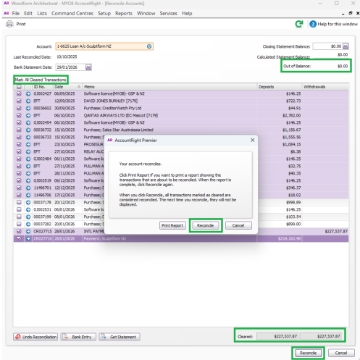
Task: Open the Edit menu
Action: 28,13
